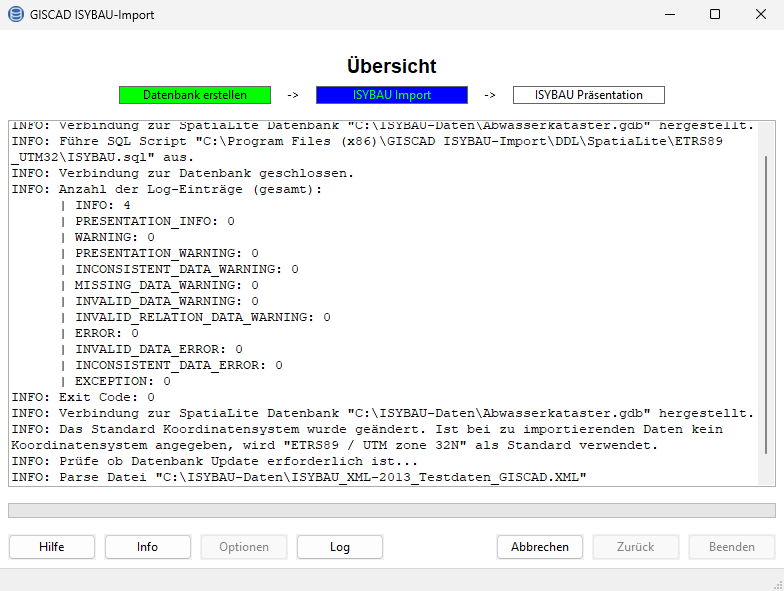The width and height of the screenshot is (784, 591).
Task: Click the window resize grip corner
Action: point(778,585)
